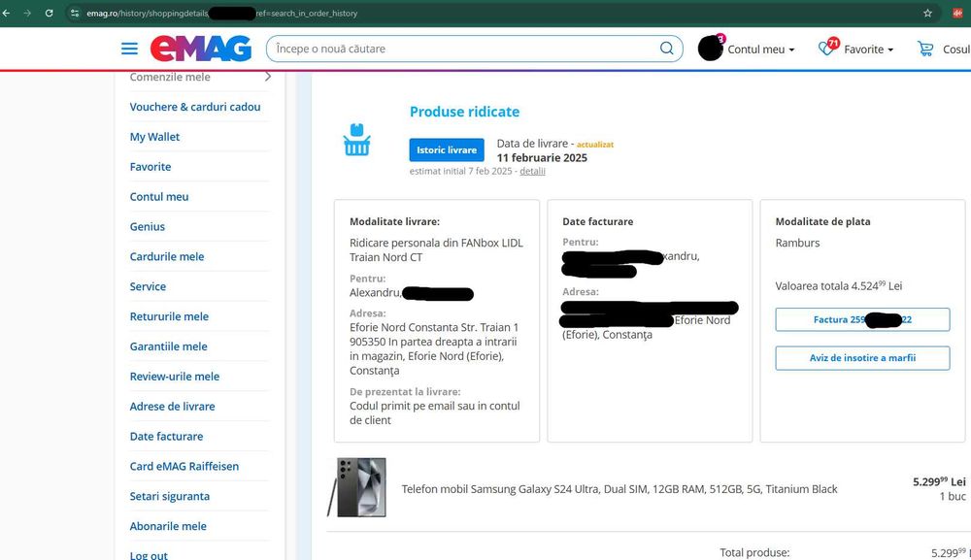
Task: Open the Telefon mobil Samsung Galaxy S24 Ultra link
Action: (619, 489)
